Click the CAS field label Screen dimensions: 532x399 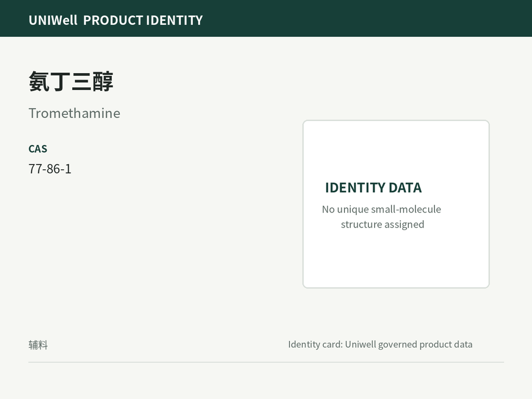click(38, 149)
